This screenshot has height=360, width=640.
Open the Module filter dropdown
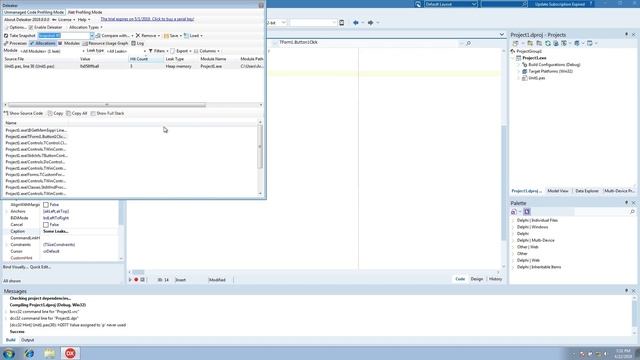pyautogui.click(x=83, y=51)
